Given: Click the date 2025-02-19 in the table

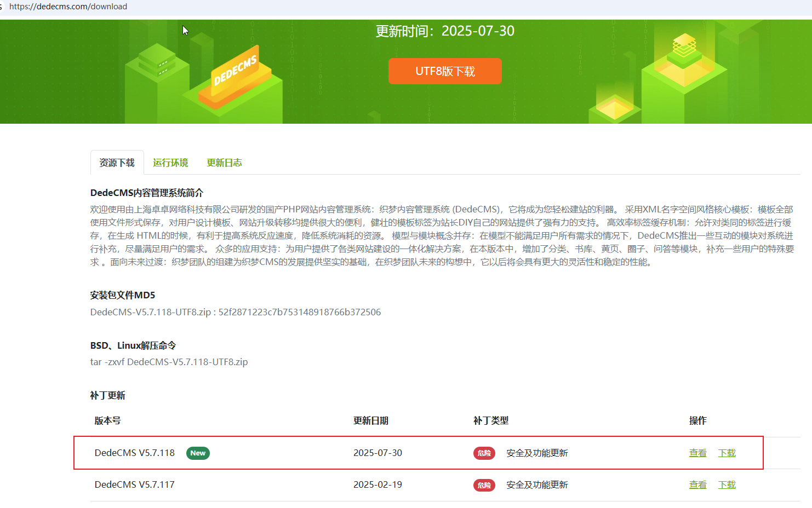Looking at the screenshot, I should pyautogui.click(x=378, y=484).
